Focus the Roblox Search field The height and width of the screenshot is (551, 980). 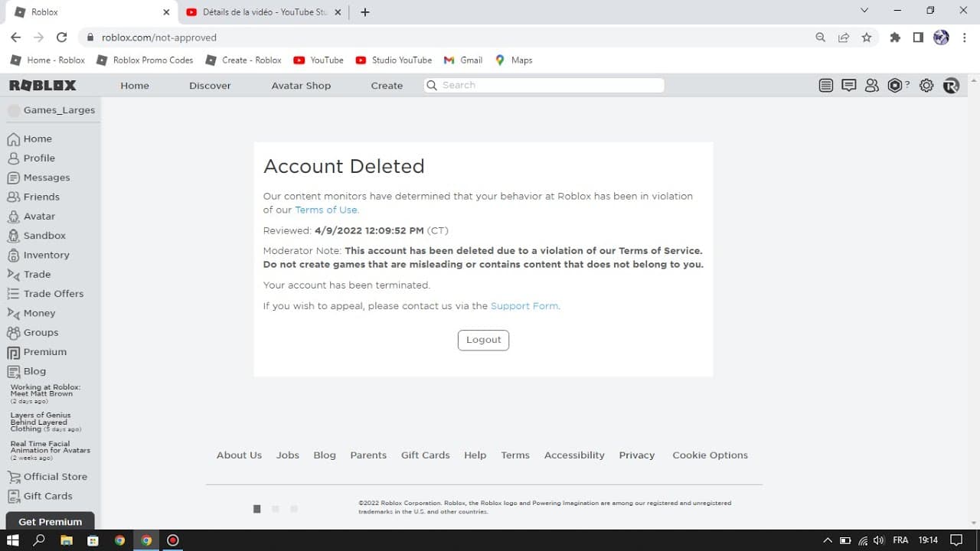tap(544, 85)
